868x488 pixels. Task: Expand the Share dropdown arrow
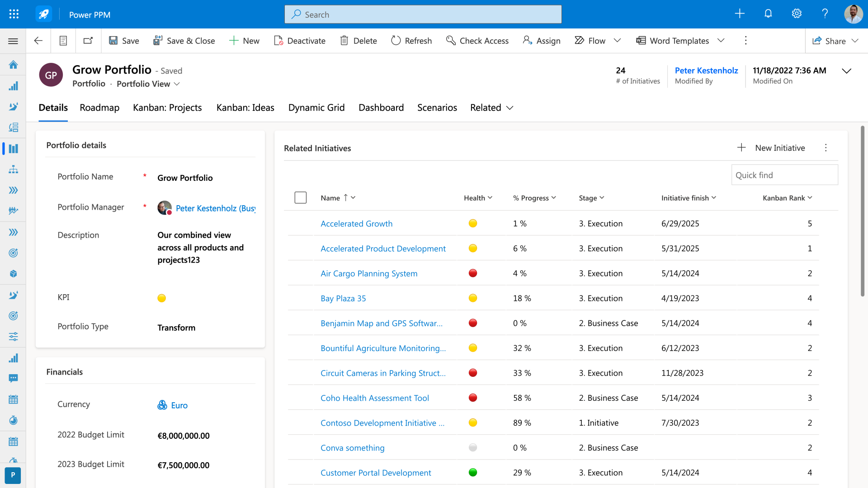click(x=855, y=41)
